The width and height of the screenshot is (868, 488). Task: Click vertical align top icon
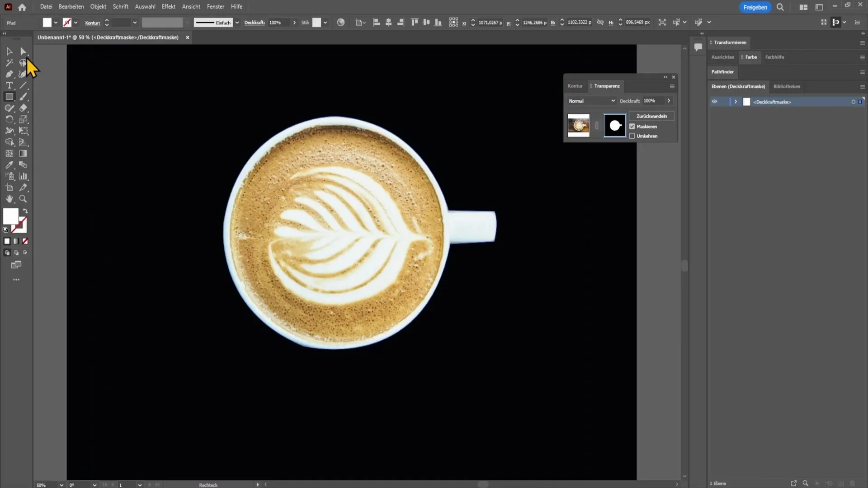click(x=414, y=22)
